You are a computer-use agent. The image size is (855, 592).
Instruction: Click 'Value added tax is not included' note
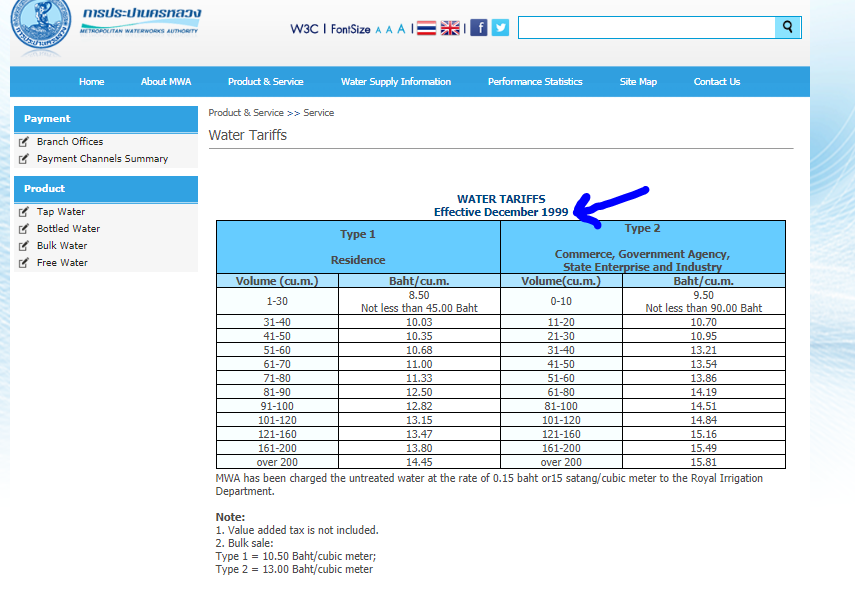point(303,530)
